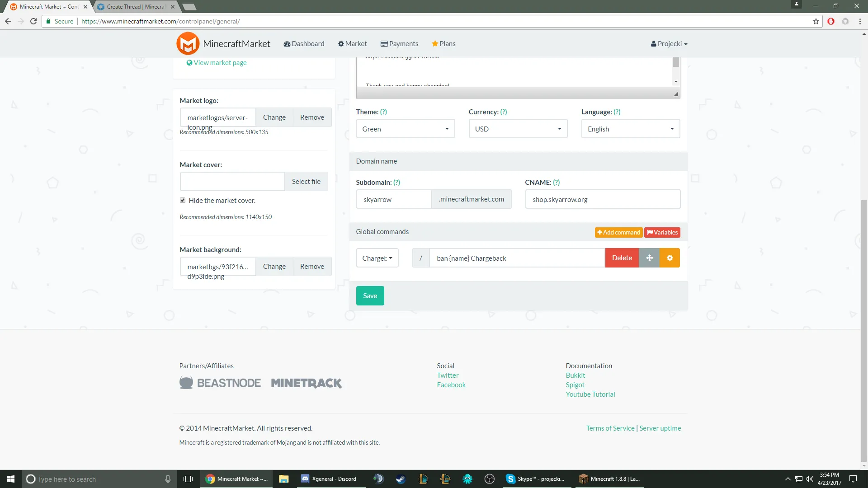
Task: Click the Minetrack partner logo
Action: tap(307, 383)
